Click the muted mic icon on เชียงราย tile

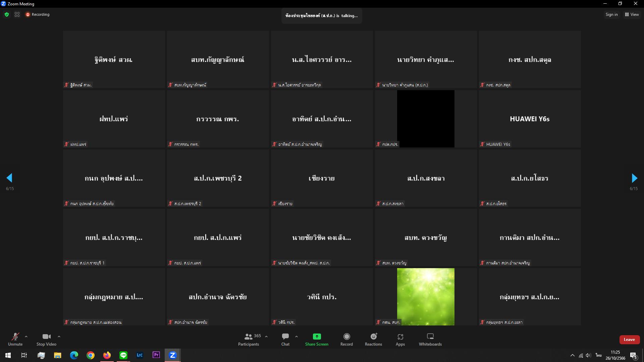tap(274, 203)
